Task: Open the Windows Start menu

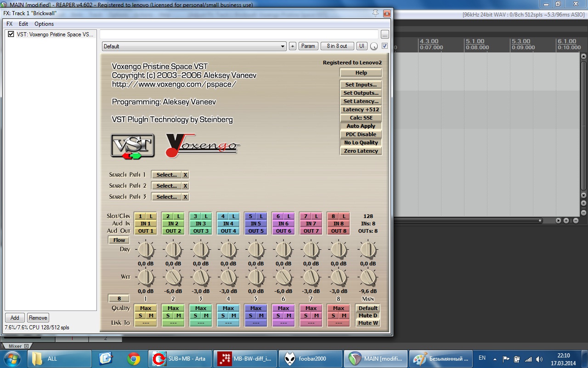Action: [12, 358]
